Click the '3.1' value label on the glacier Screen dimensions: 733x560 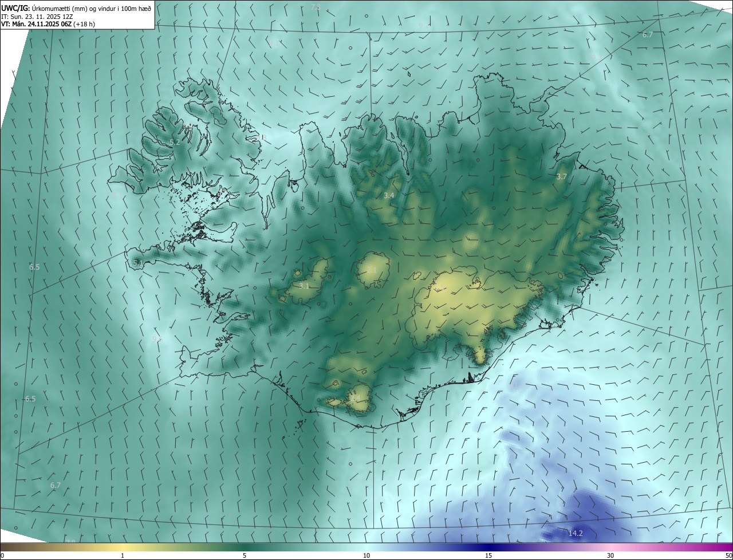tap(304, 285)
